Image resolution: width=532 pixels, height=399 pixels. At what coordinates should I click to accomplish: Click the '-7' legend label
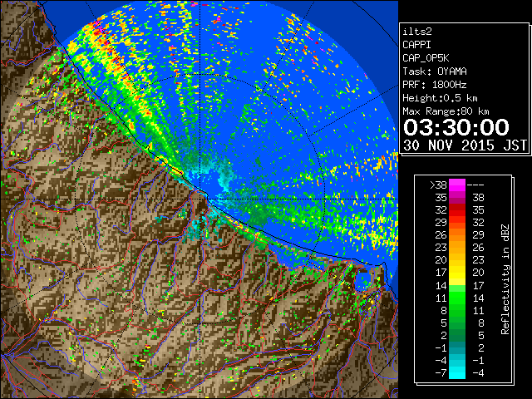pos(441,372)
